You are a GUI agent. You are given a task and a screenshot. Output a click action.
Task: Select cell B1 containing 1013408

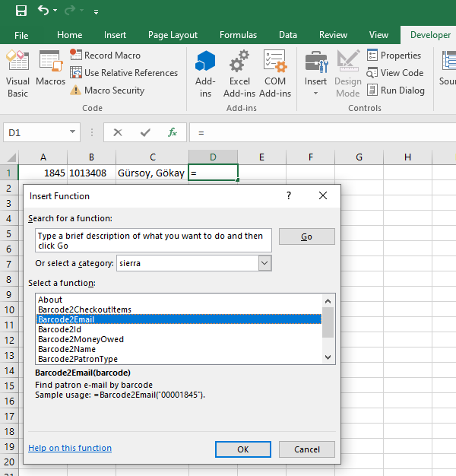[91, 173]
